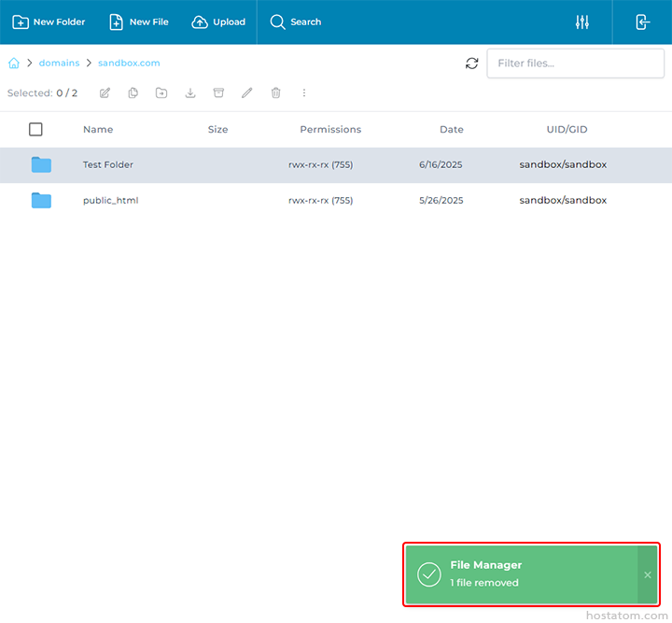Viewport: 672px width, 623px height.
Task: Toggle the select all checkbox in header
Action: click(35, 130)
